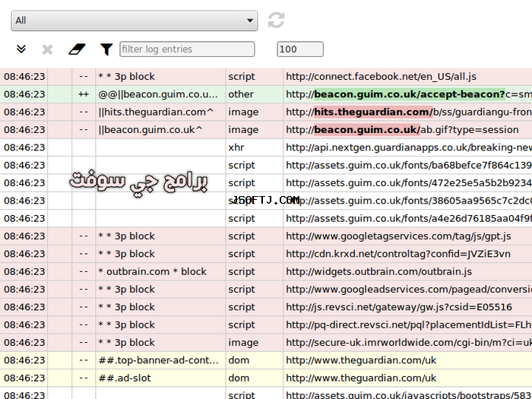Image resolution: width=532 pixels, height=399 pixels.
Task: Click the double chevron down icon
Action: pos(21,49)
